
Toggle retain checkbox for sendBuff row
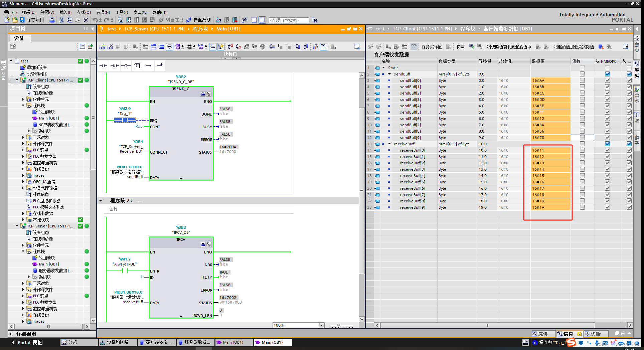582,74
